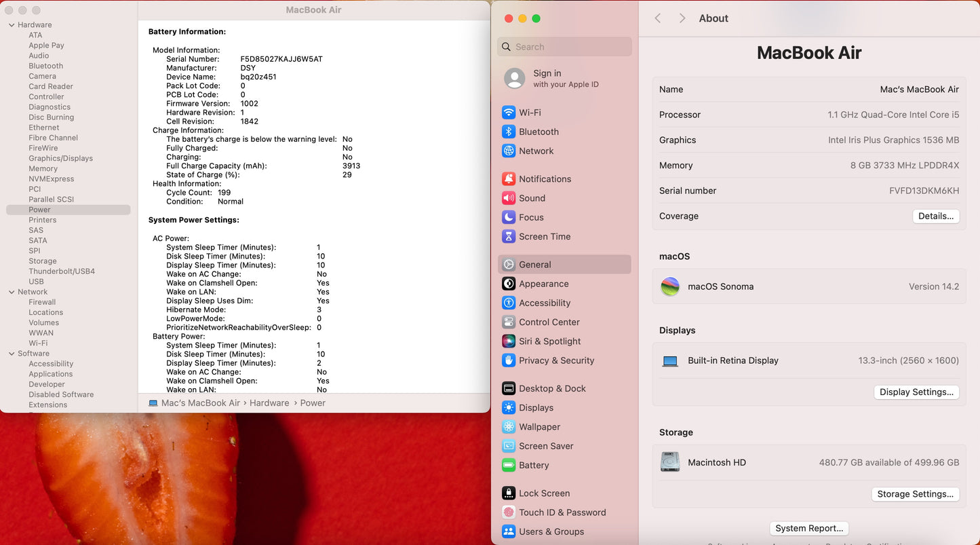Open Screen Time hourglass icon
Screen dimensions: 980x545
[509, 236]
